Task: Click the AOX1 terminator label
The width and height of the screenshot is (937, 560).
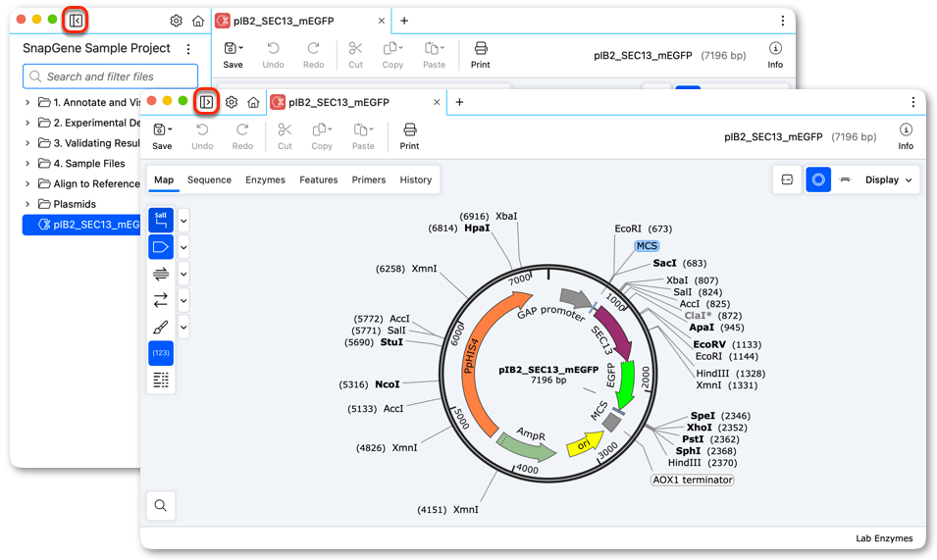Action: [692, 480]
